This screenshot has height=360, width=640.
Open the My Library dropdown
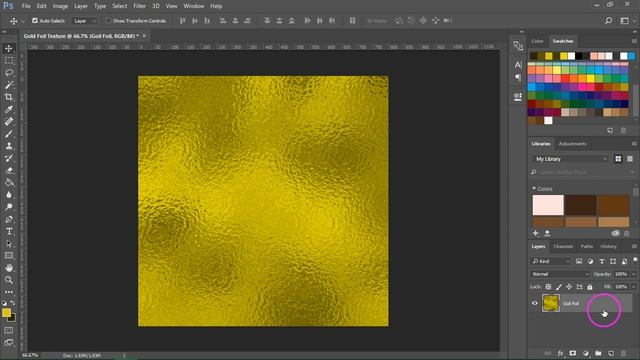[x=570, y=159]
